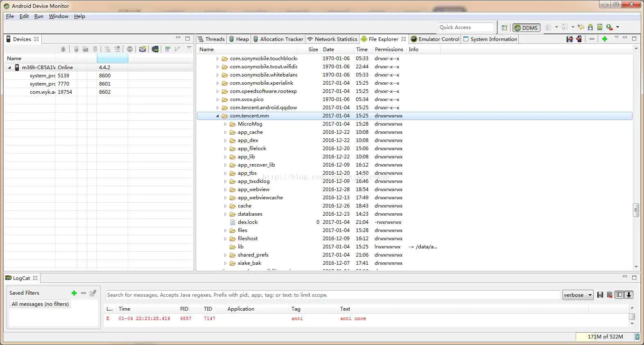Screen dimensions: 644x345
Task: Click the Quick Access input field
Action: pos(467,27)
